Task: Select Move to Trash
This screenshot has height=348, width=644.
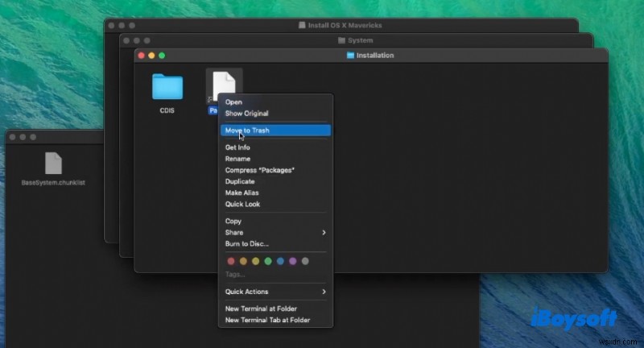Action: pyautogui.click(x=275, y=130)
